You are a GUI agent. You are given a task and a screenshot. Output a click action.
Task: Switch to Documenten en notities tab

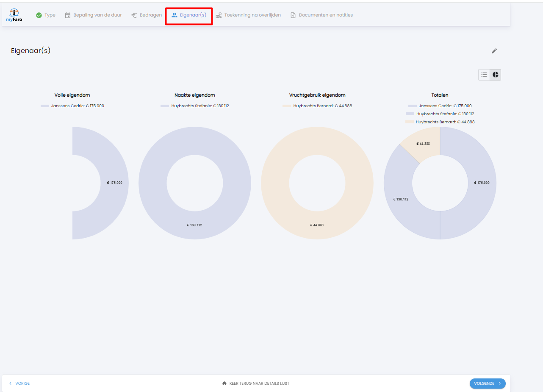point(321,15)
